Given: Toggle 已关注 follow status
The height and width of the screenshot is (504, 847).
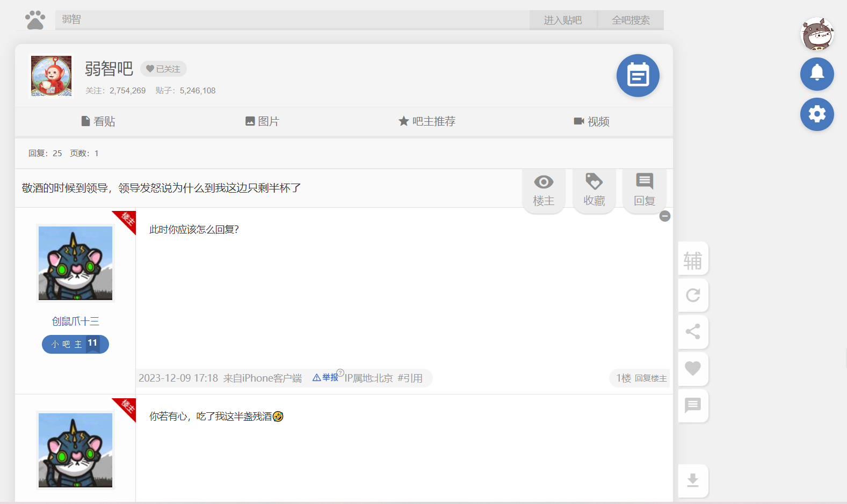Looking at the screenshot, I should (x=163, y=69).
